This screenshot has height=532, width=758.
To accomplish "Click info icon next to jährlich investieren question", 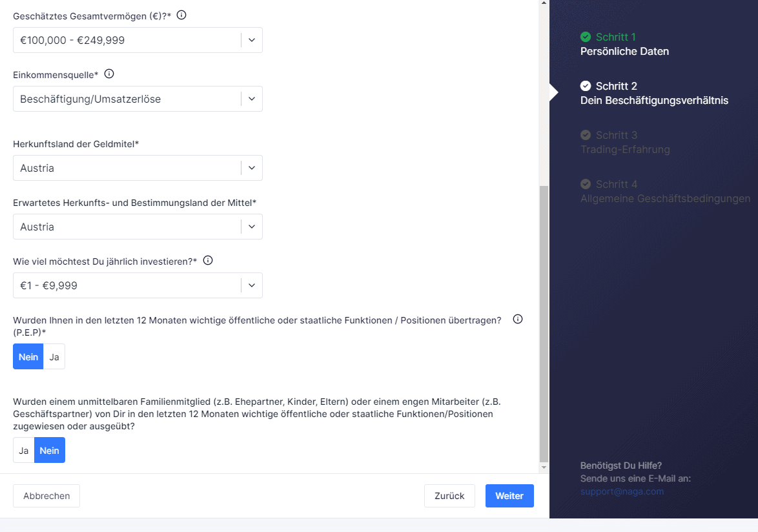I will click(208, 261).
